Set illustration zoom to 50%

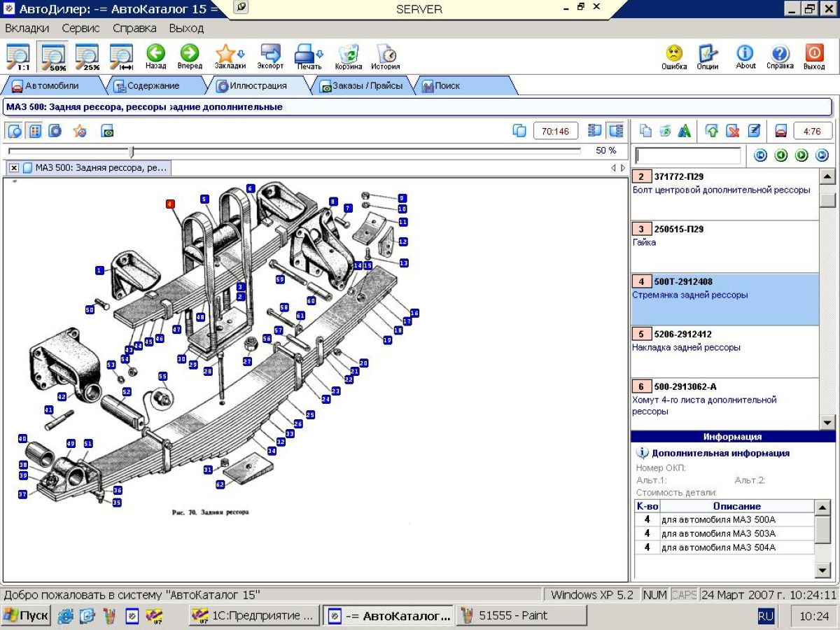(x=54, y=56)
